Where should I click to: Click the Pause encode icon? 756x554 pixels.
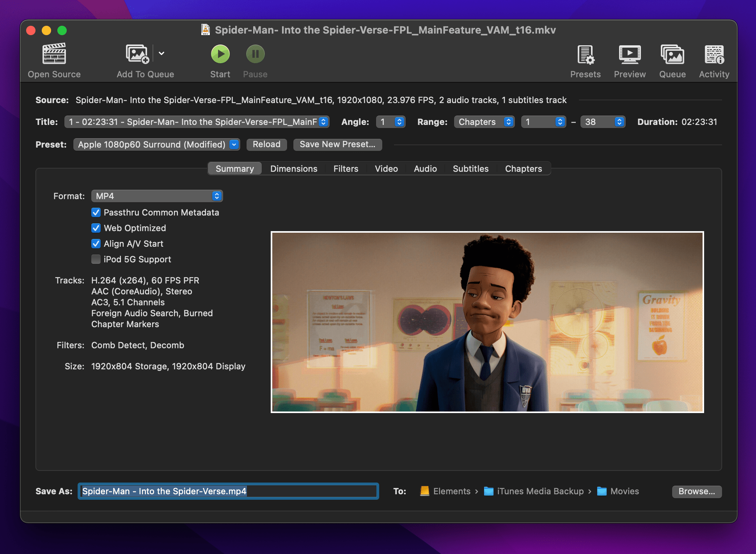[255, 54]
